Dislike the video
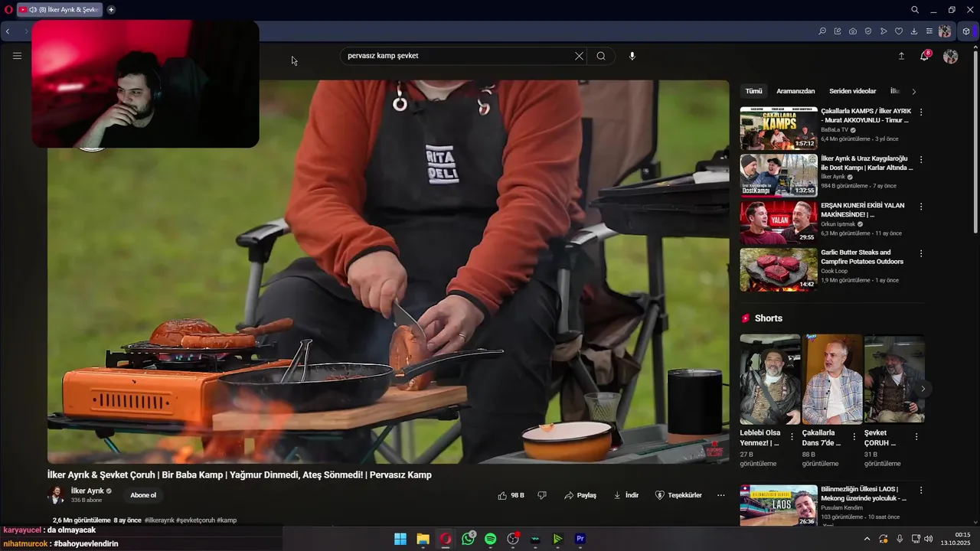This screenshot has width=980, height=551. click(x=542, y=495)
